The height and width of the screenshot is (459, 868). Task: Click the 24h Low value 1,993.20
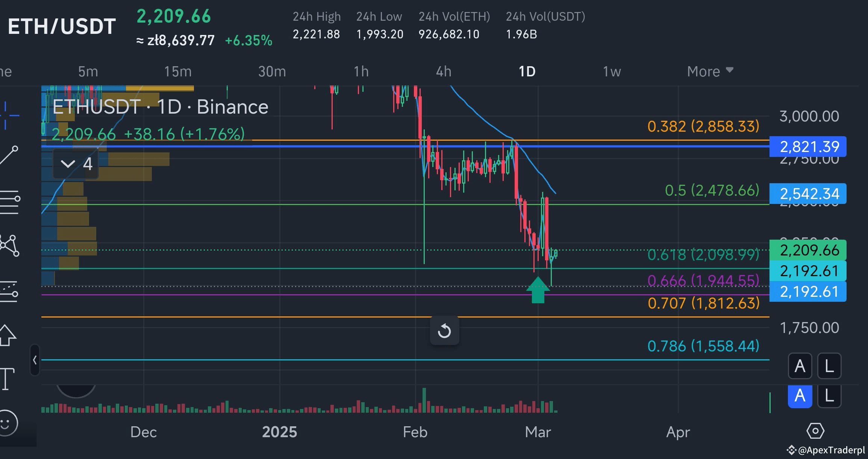tap(380, 34)
